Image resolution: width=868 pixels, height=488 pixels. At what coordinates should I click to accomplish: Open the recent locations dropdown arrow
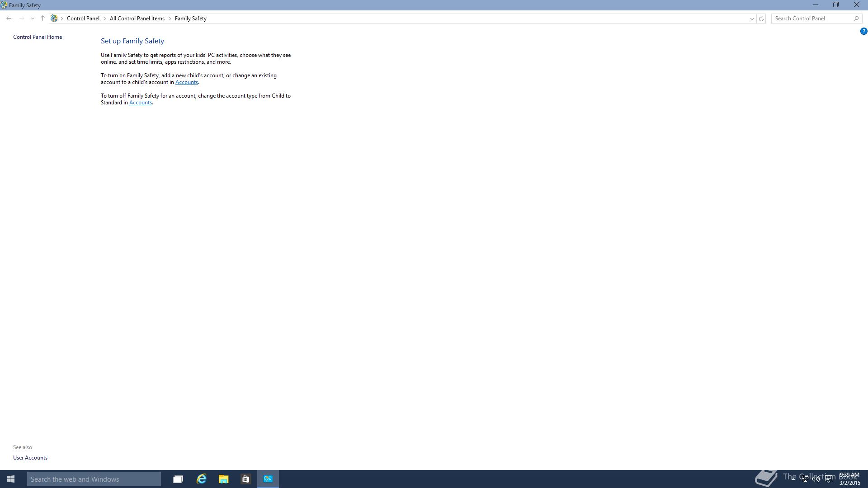(x=33, y=19)
